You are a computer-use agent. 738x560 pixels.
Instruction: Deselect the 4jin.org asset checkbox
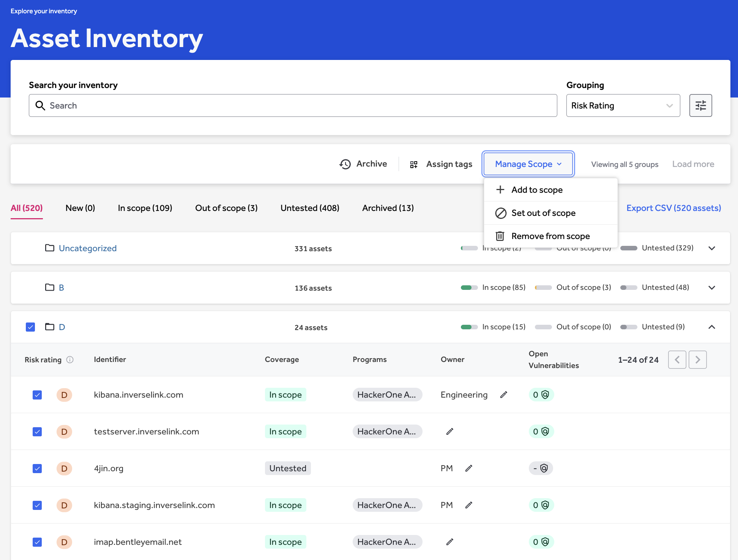[37, 469]
